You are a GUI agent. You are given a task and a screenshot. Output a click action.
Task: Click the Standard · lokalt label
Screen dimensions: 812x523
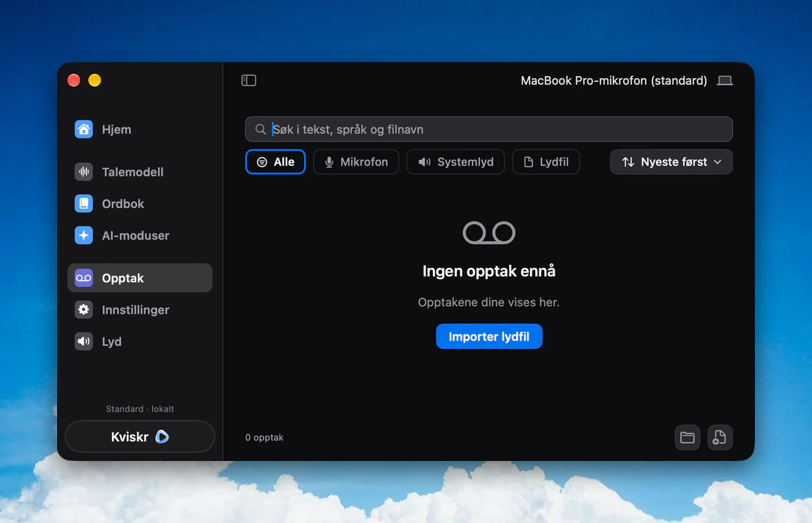(x=140, y=409)
